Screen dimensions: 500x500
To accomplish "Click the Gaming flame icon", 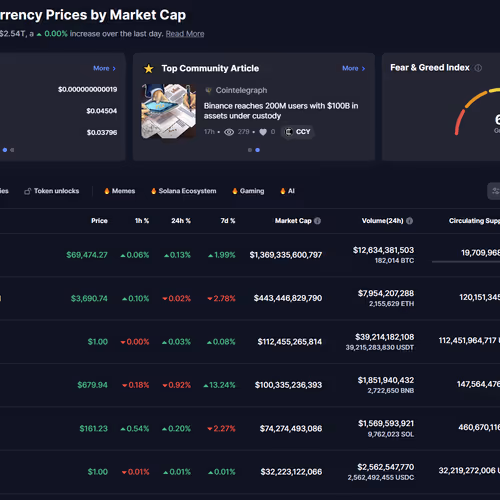I will tap(235, 191).
